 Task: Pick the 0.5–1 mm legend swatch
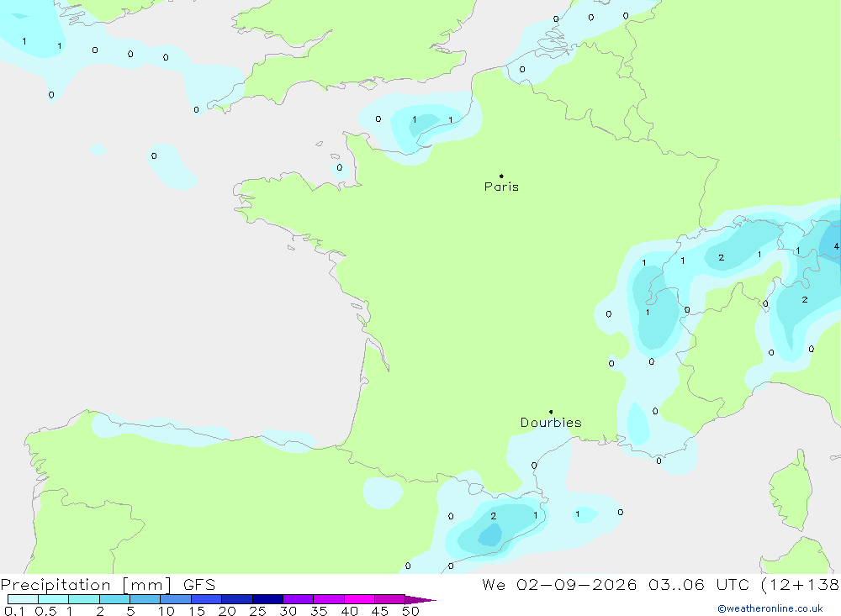(x=54, y=599)
